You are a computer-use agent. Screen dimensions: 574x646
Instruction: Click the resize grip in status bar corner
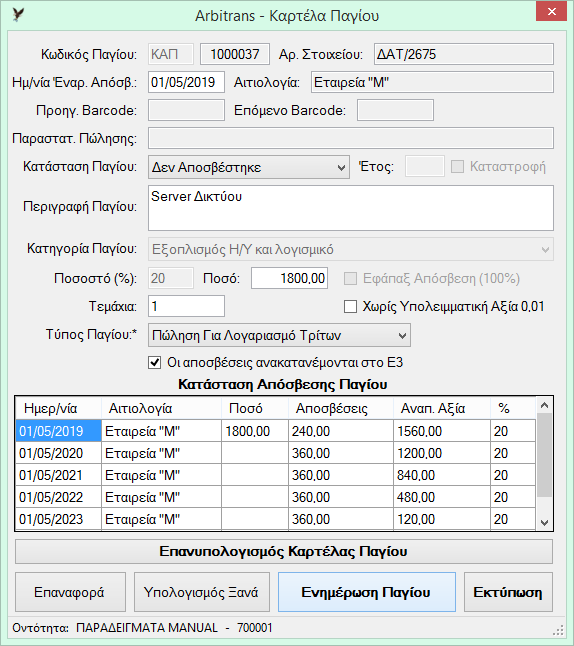coord(558,630)
